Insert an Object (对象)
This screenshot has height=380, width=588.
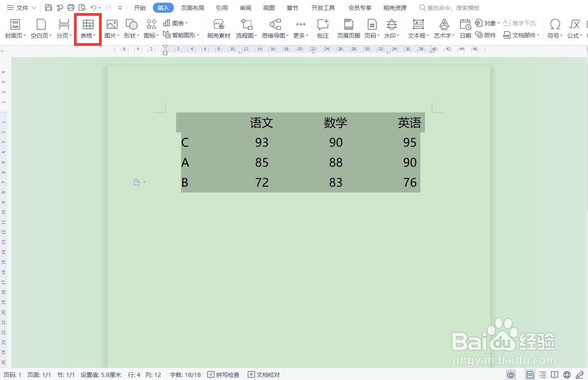coord(487,23)
